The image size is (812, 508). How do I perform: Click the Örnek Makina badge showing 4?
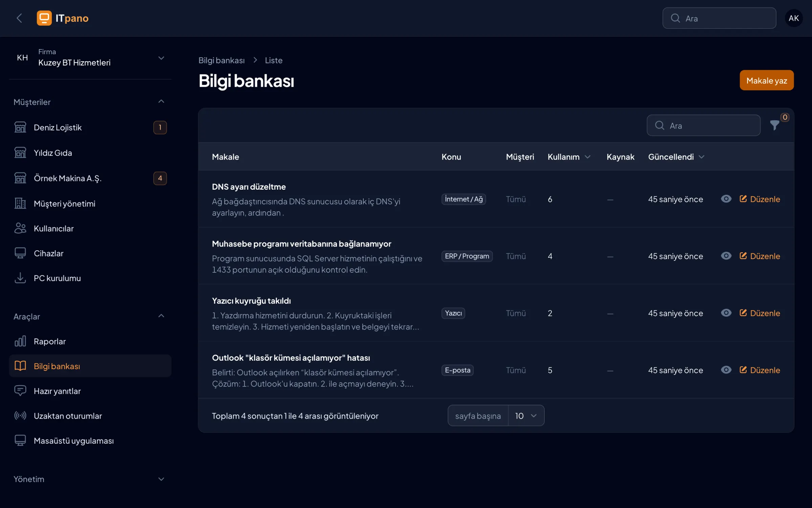160,178
